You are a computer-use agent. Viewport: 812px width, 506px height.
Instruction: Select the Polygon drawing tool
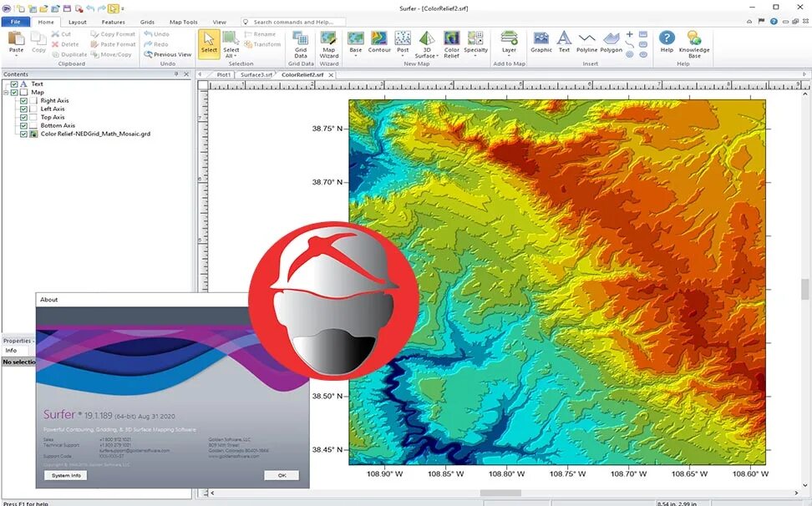pyautogui.click(x=611, y=42)
